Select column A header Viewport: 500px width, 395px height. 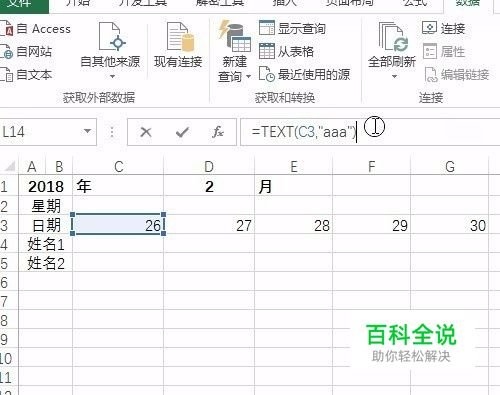click(32, 166)
